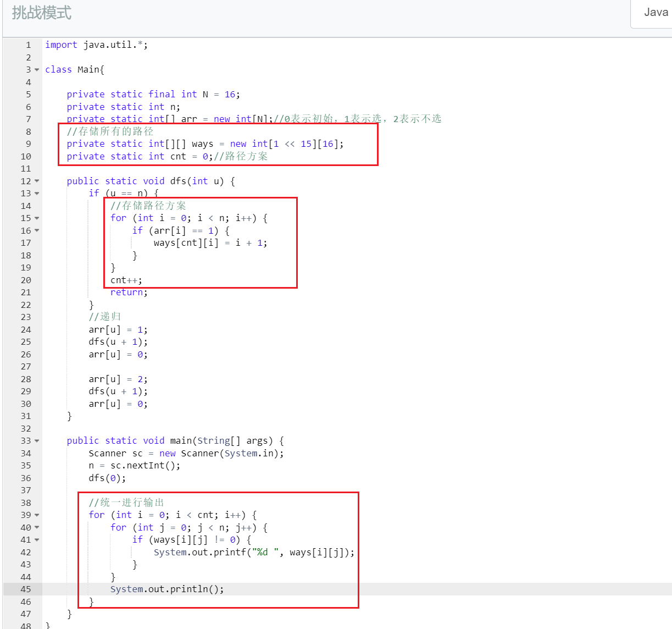Collapse dfs method fold arrow at line 12
The image size is (672, 629).
click(x=37, y=181)
